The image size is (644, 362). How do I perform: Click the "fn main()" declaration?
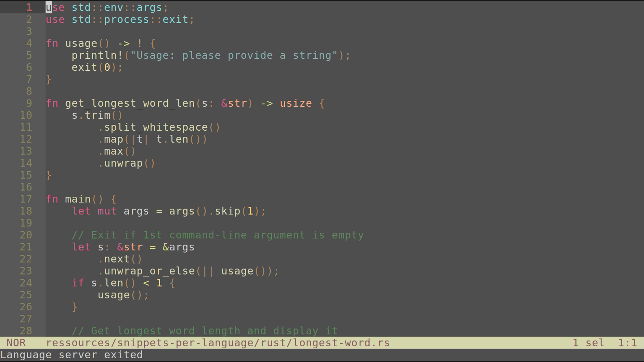tap(74, 199)
